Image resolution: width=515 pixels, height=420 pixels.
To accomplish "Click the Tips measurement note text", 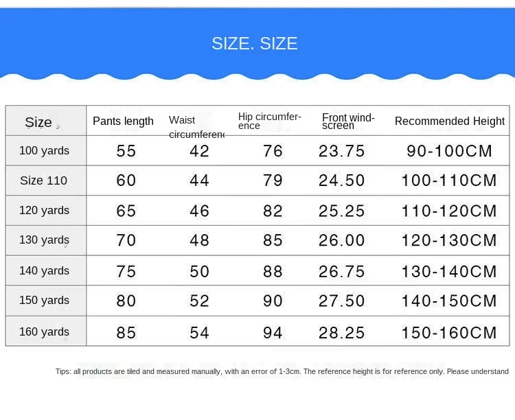I will [x=282, y=371].
